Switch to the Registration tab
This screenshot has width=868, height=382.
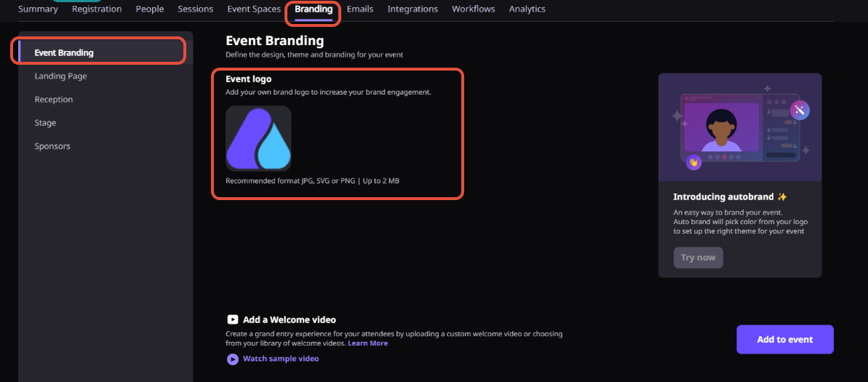tap(97, 9)
